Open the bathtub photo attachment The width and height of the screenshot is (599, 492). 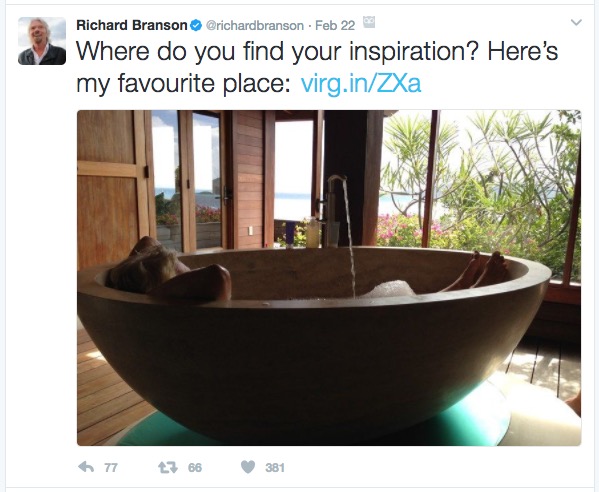(x=329, y=278)
